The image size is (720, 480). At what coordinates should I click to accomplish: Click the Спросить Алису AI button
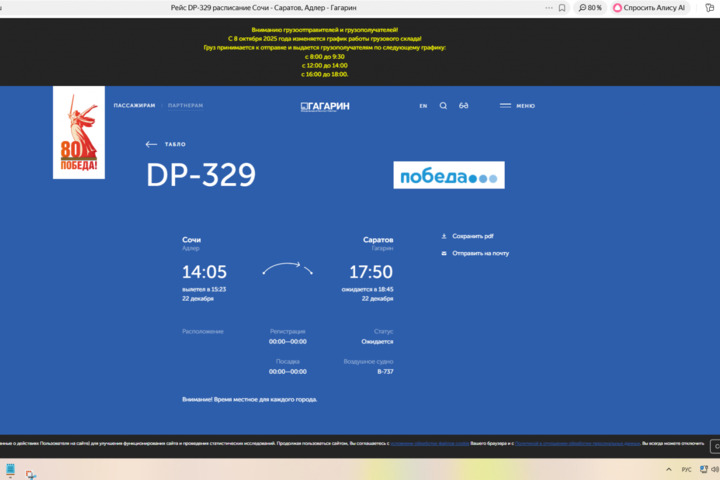click(650, 7)
